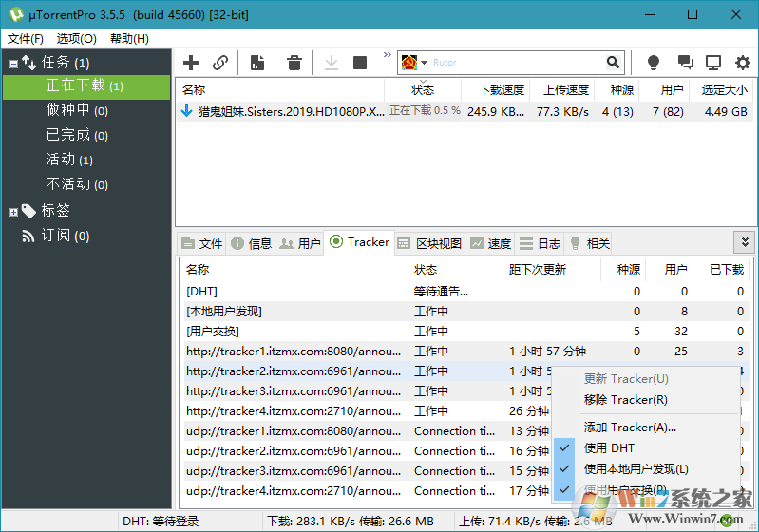Select 活动 (1) in the sidebar
759x532 pixels.
(69, 160)
